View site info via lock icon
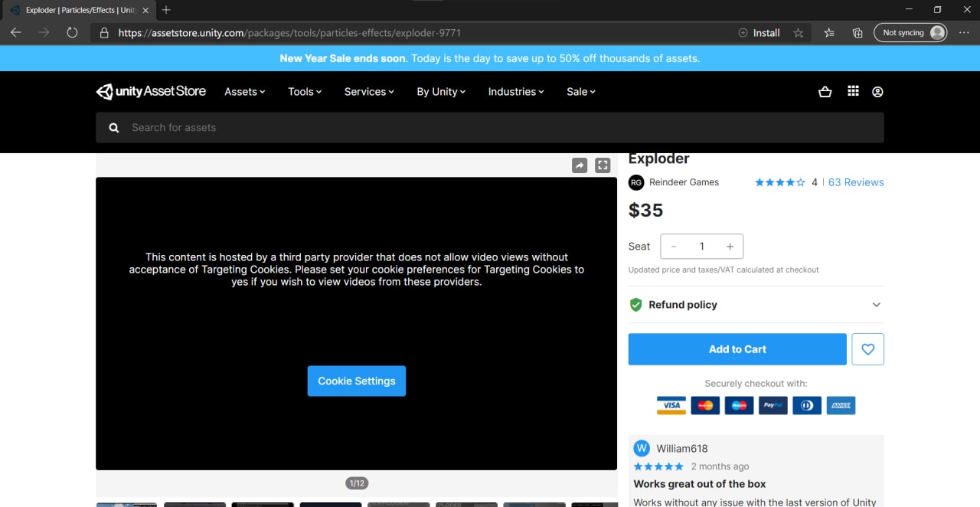The height and width of the screenshot is (507, 980). coord(104,33)
